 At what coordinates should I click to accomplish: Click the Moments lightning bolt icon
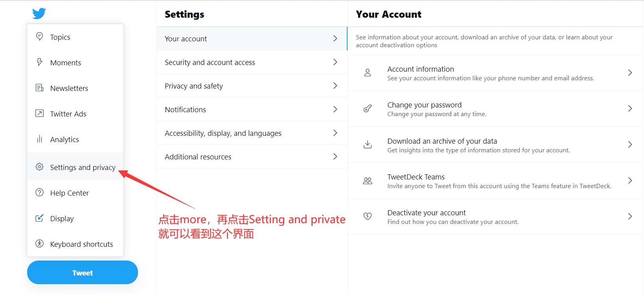point(39,62)
